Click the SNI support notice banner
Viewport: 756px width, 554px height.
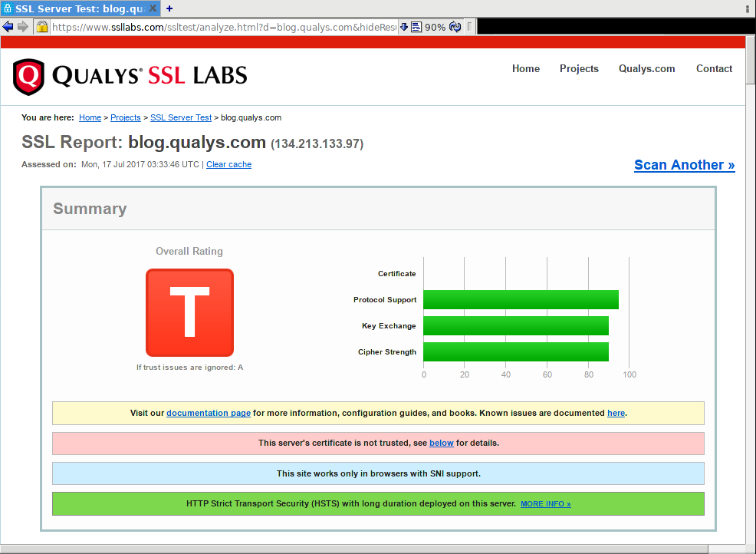pyautogui.click(x=378, y=473)
